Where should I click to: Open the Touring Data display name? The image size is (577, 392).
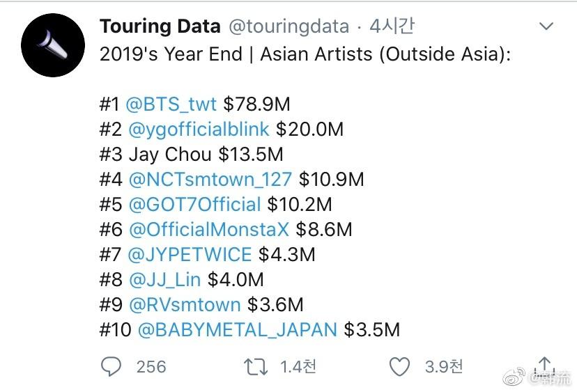coord(160,26)
